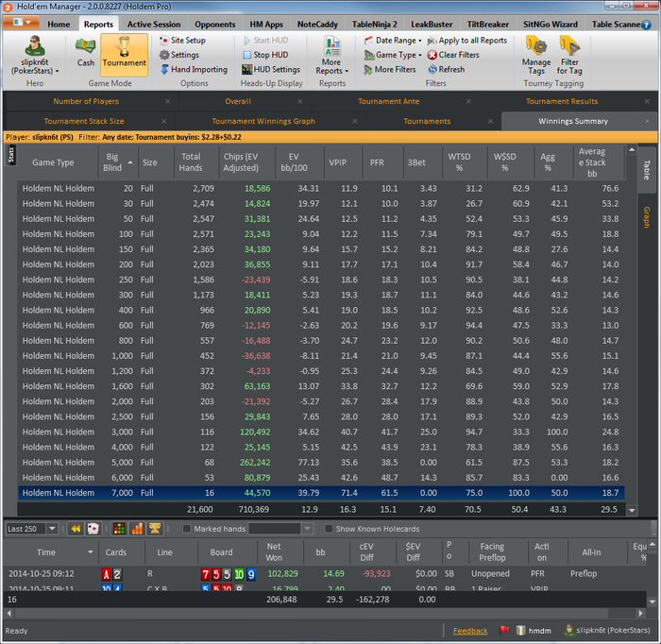Open Settings gear option

click(x=179, y=55)
